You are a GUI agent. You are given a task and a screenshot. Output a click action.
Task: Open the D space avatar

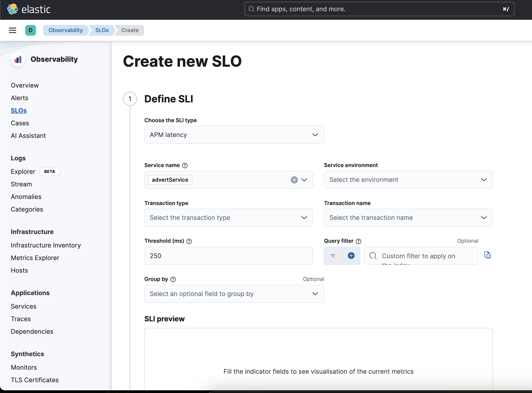[x=31, y=30]
